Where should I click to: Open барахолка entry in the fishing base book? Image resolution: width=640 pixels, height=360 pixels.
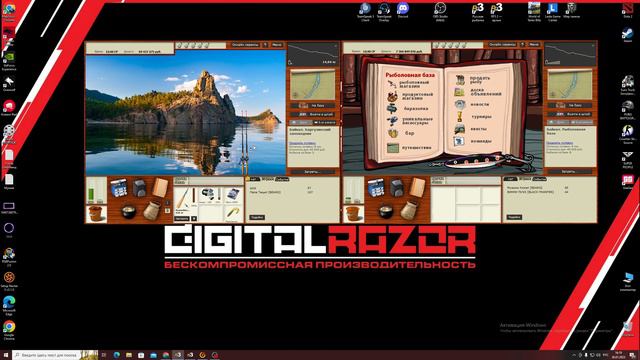407,109
